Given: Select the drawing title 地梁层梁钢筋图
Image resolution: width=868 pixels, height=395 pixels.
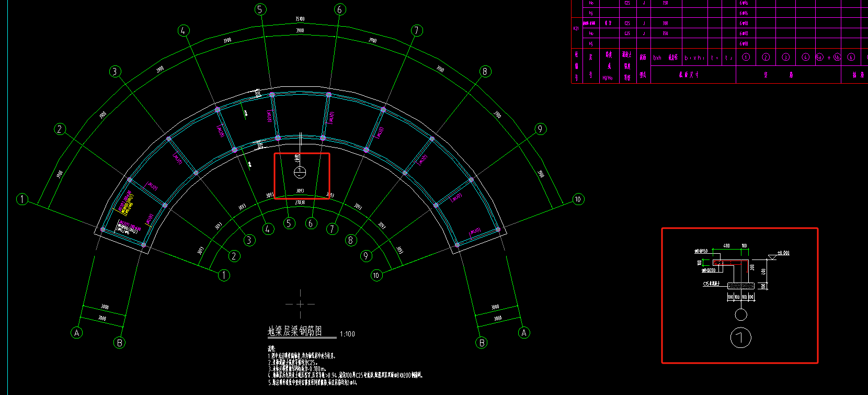Looking at the screenshot, I should (295, 331).
